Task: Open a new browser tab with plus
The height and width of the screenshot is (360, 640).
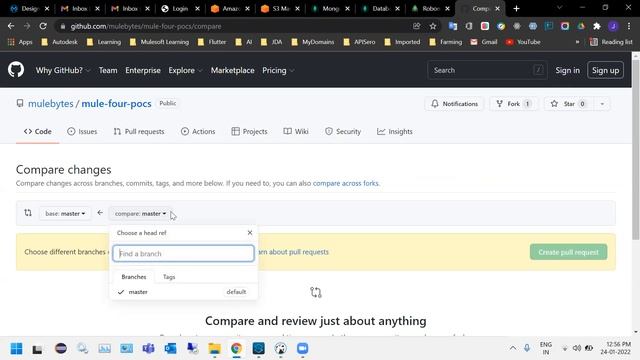Action: [x=516, y=8]
